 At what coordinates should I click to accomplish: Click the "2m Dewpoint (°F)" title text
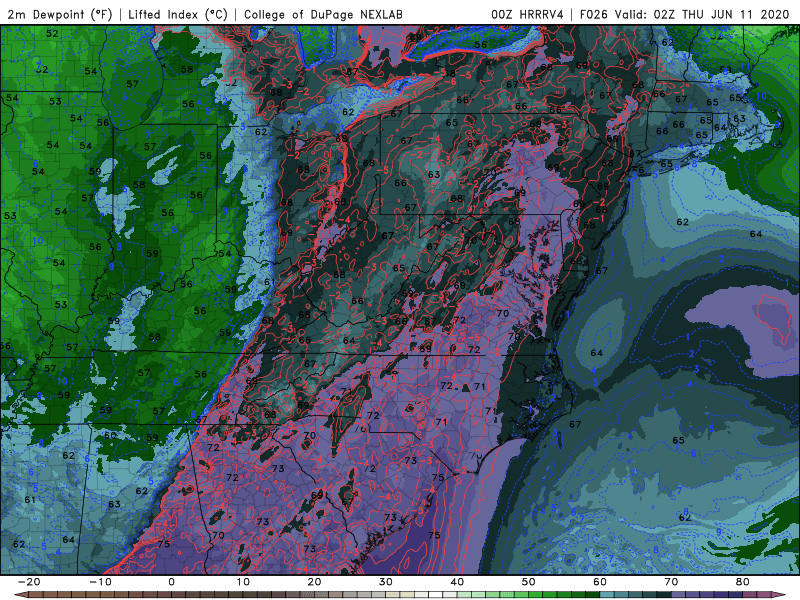60,14
